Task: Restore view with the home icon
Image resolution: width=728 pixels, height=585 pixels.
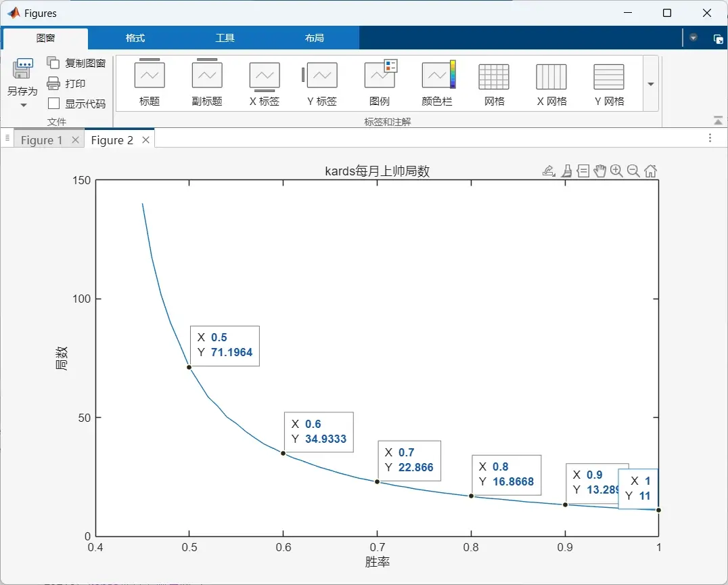Action: (x=650, y=171)
